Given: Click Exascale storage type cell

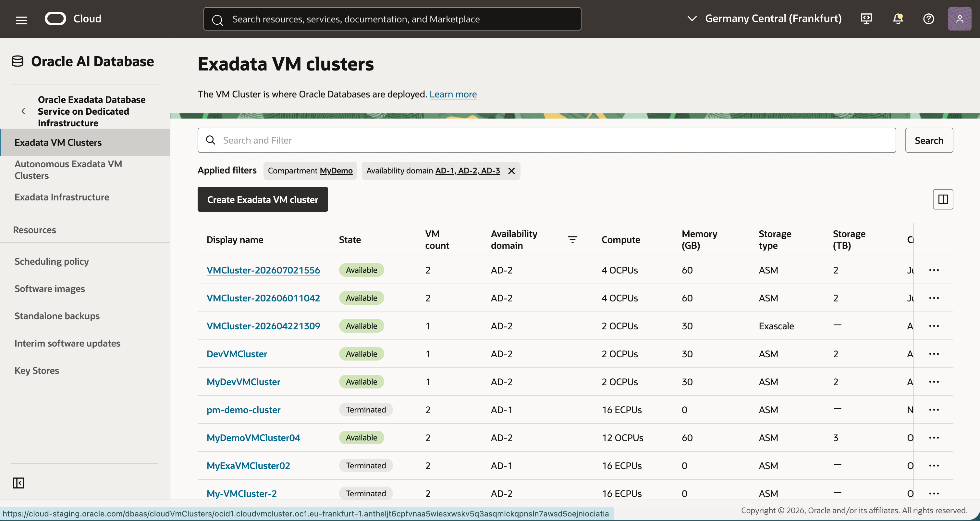Looking at the screenshot, I should coord(776,326).
